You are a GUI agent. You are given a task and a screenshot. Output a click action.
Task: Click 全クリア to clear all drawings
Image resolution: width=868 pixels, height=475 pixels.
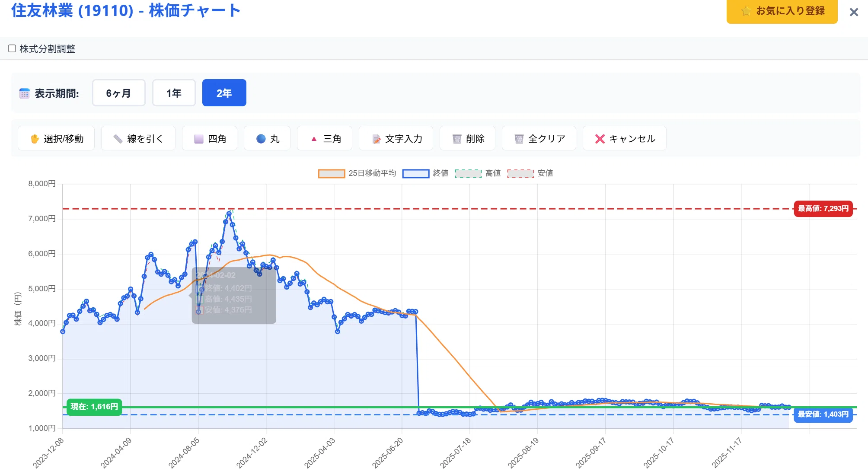click(x=539, y=138)
